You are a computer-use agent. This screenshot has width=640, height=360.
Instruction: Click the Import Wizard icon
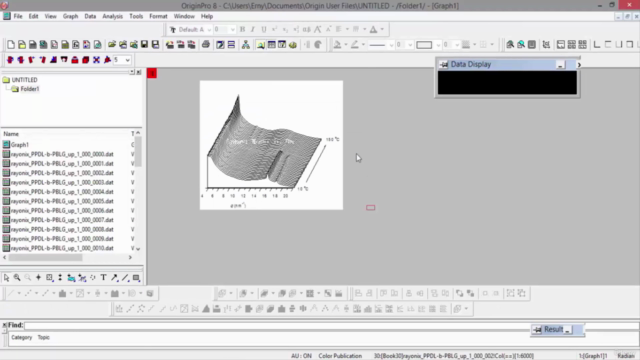pos(170,44)
